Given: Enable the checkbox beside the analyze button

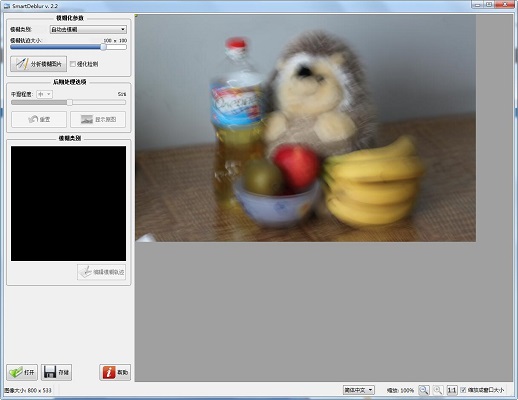Looking at the screenshot, I should [73, 64].
